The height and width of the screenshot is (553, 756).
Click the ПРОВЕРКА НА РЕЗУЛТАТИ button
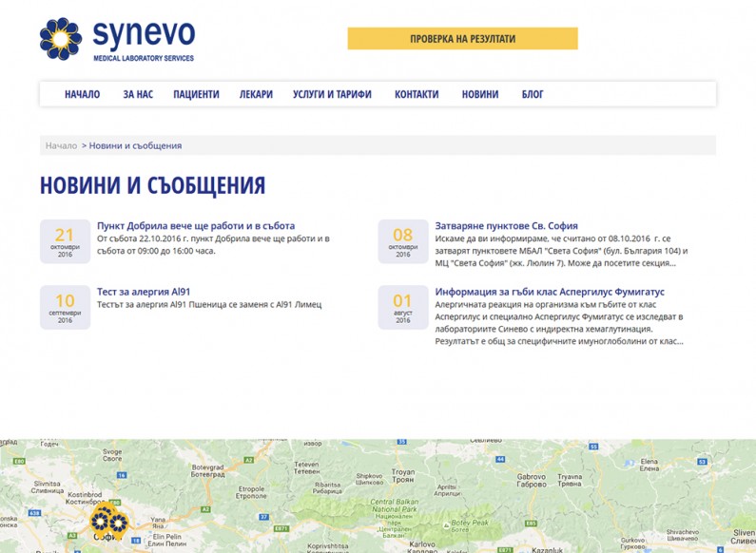[462, 39]
